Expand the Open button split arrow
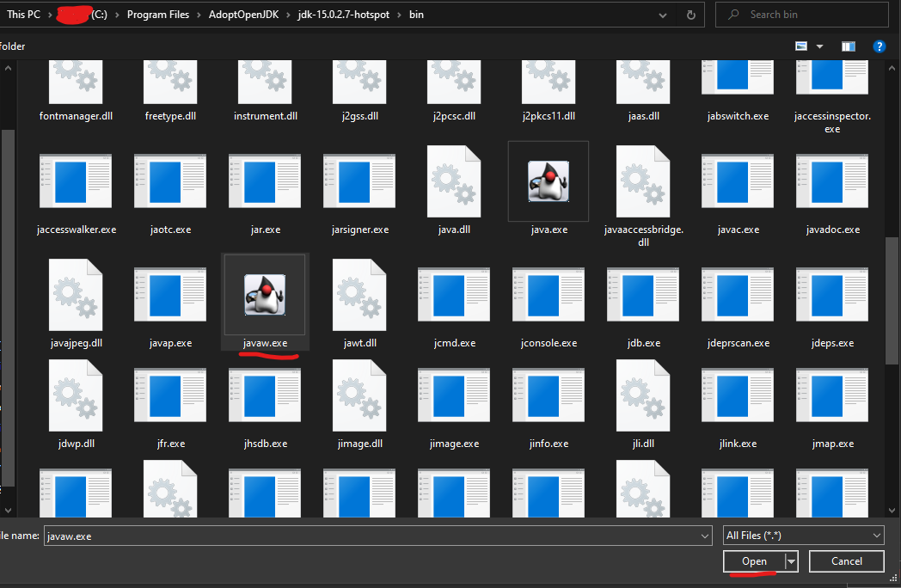This screenshot has width=901, height=588. coord(791,561)
